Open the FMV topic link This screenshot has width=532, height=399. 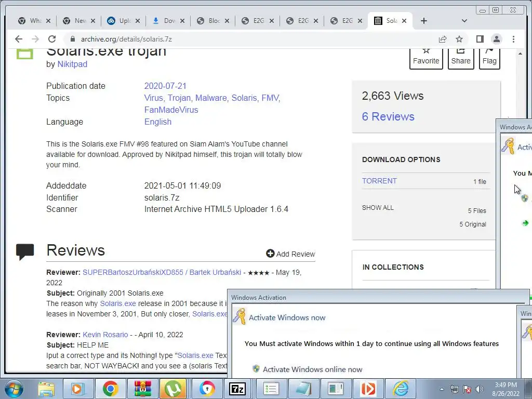point(270,98)
